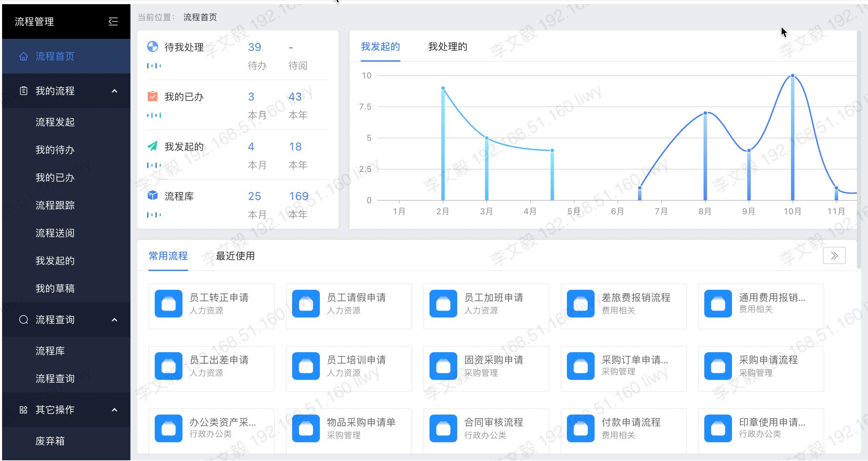
Task: Click the 员工请假申请 card icon
Action: tap(306, 304)
